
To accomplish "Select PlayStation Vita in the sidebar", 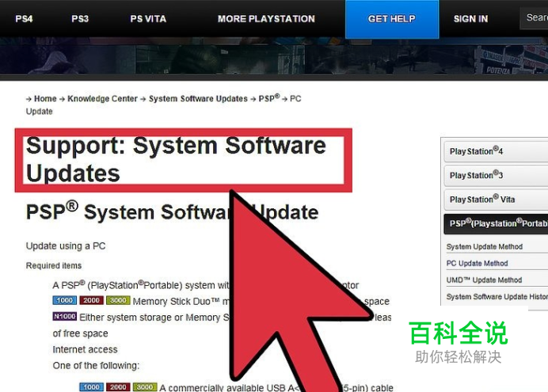I will click(496, 200).
